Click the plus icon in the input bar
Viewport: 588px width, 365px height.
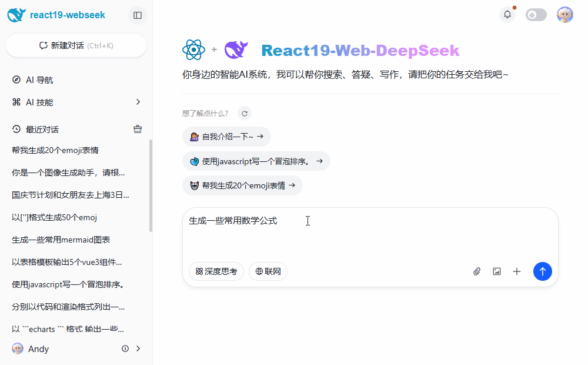coord(517,271)
